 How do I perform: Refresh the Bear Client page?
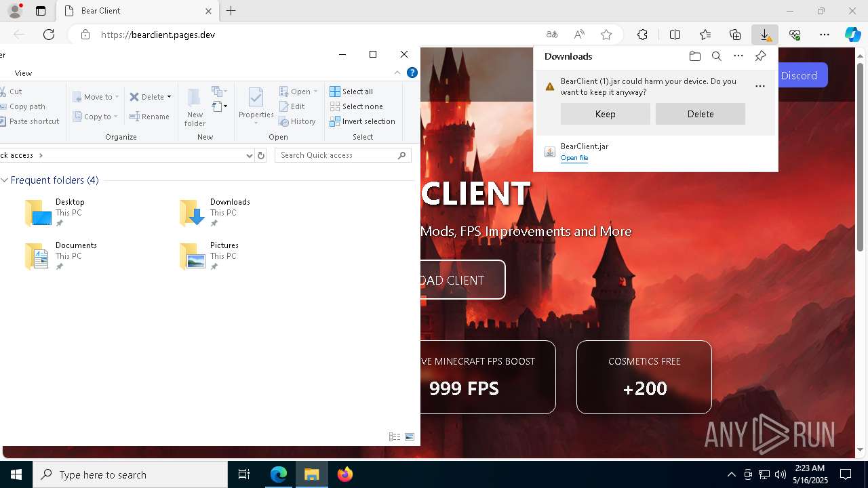49,35
